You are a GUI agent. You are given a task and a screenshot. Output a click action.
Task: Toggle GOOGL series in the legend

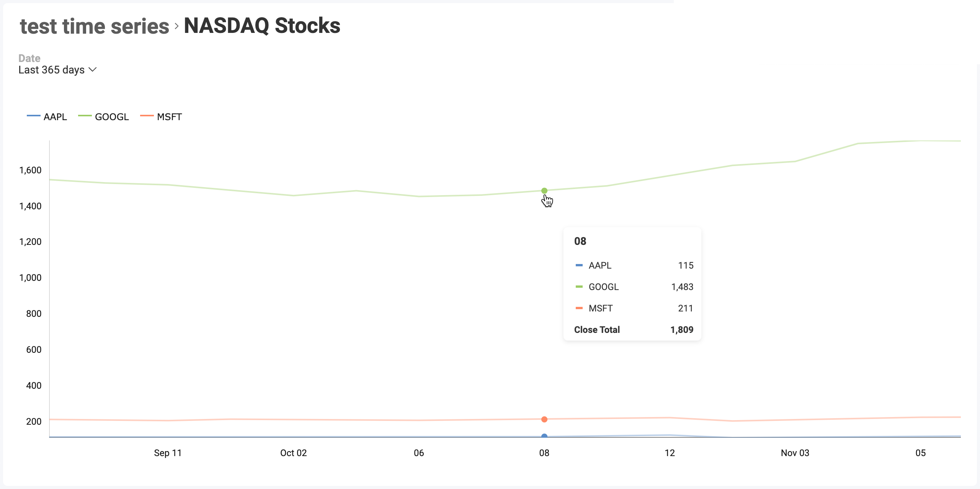[103, 117]
